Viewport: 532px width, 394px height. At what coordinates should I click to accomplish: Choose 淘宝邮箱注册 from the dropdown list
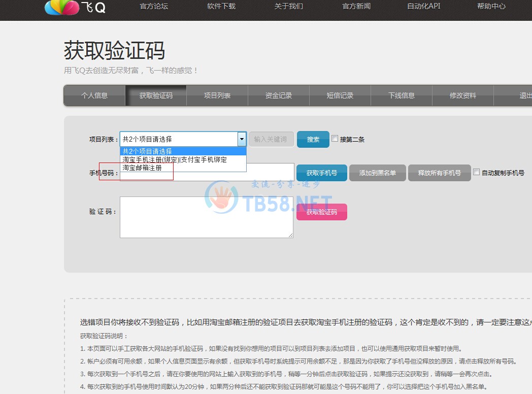tap(142, 168)
